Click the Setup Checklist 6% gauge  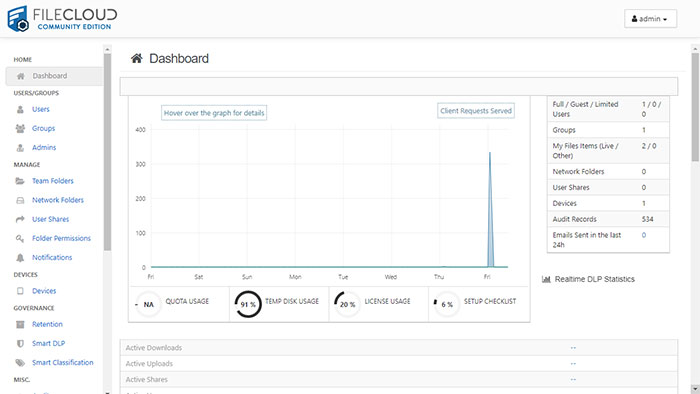tap(446, 304)
